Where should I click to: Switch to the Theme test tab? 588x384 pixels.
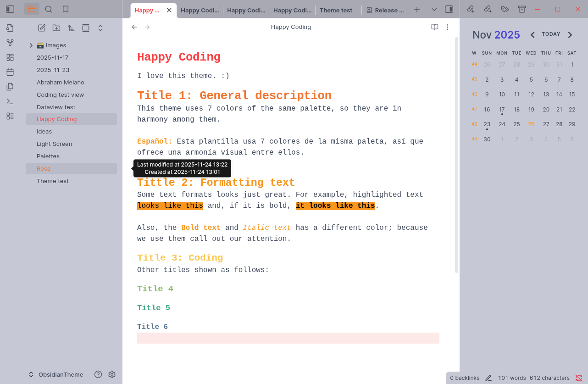pos(338,10)
